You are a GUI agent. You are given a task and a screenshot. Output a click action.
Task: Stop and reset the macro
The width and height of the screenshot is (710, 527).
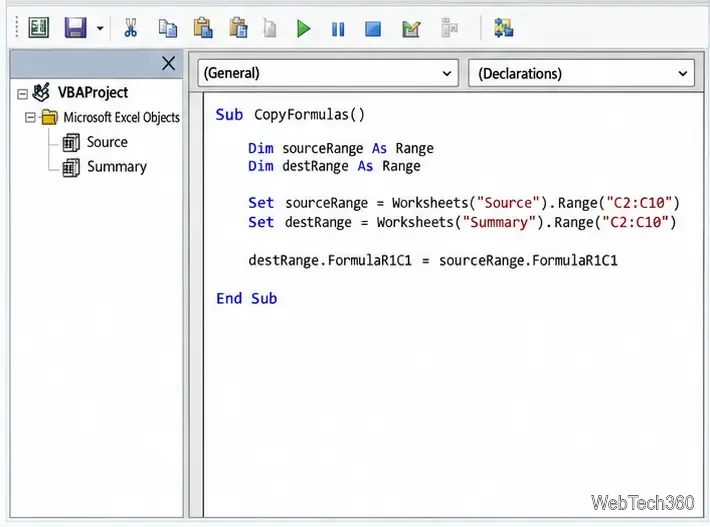click(x=373, y=29)
